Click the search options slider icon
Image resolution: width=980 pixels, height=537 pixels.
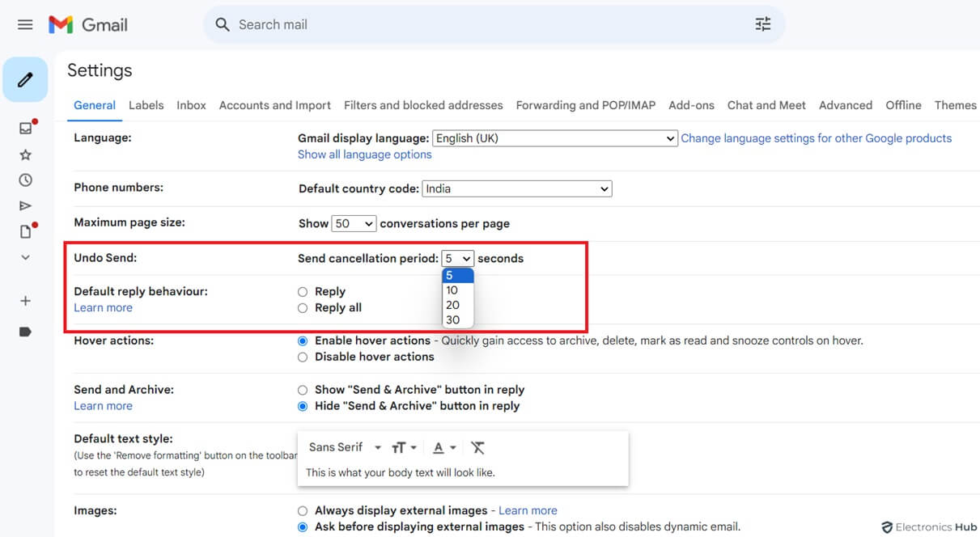click(762, 24)
